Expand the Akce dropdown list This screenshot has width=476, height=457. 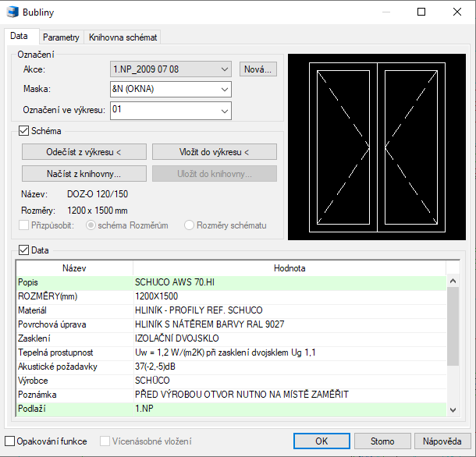point(224,69)
